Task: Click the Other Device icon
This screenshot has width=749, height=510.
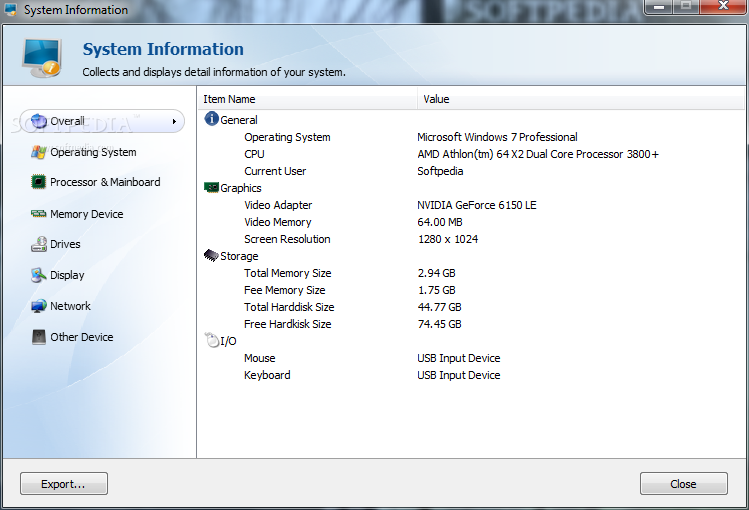Action: tap(39, 337)
